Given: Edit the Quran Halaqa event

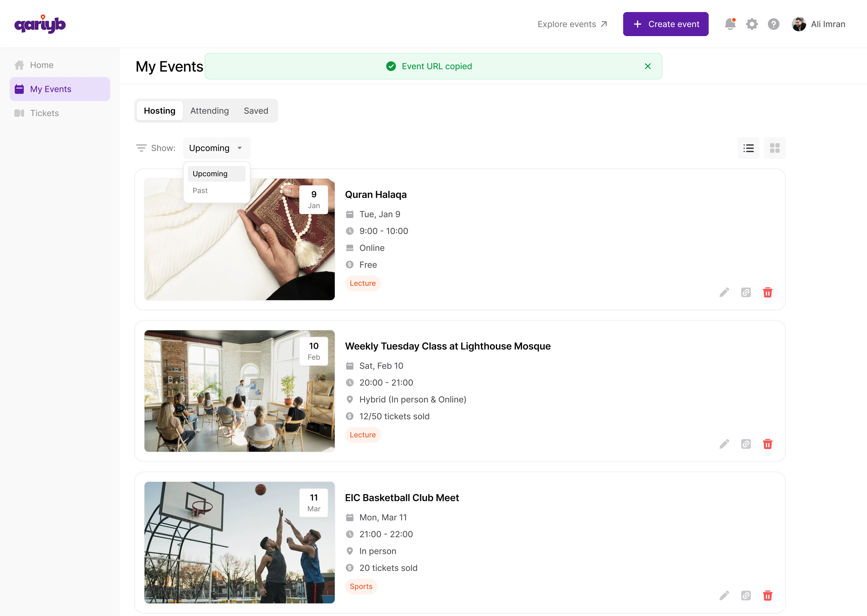Looking at the screenshot, I should click(724, 292).
